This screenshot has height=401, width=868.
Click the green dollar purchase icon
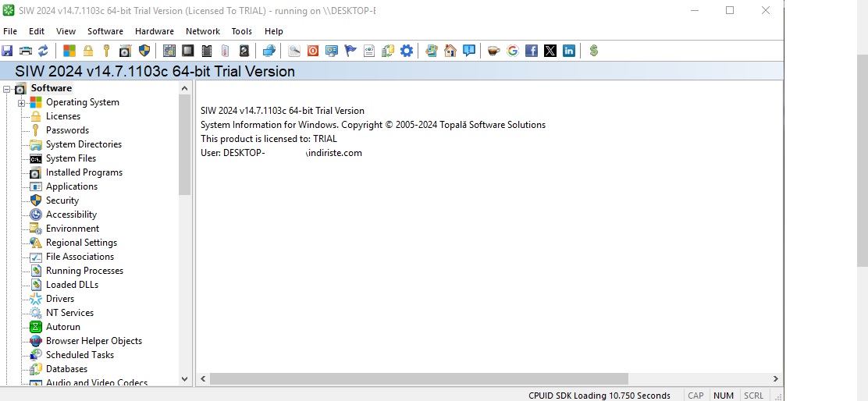(x=594, y=51)
